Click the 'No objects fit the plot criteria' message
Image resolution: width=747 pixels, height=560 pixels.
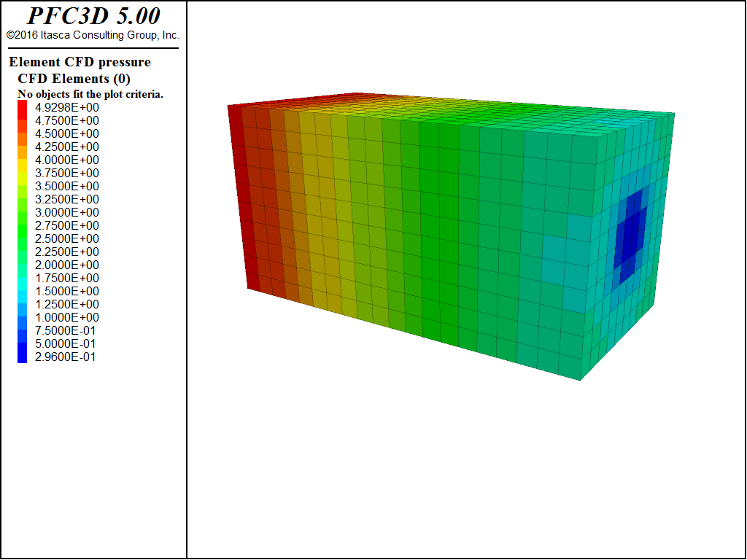coord(90,94)
